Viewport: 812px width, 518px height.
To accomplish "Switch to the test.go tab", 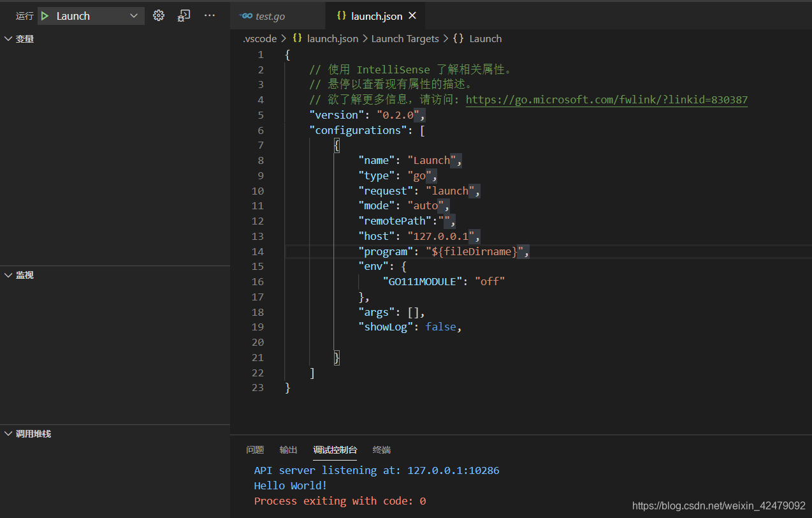I will [x=277, y=16].
